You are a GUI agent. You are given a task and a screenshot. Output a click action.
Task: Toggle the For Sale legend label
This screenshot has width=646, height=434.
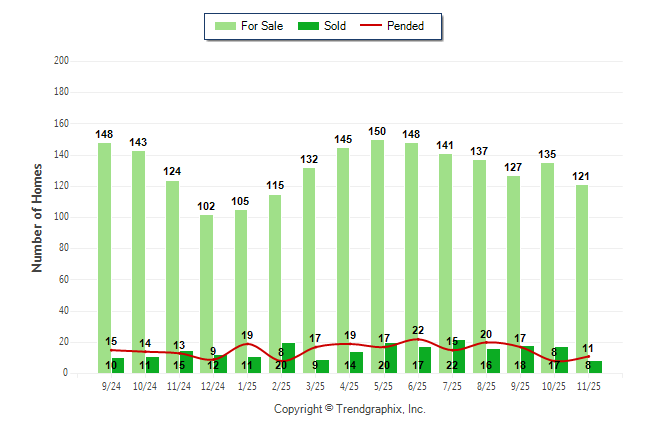261,26
